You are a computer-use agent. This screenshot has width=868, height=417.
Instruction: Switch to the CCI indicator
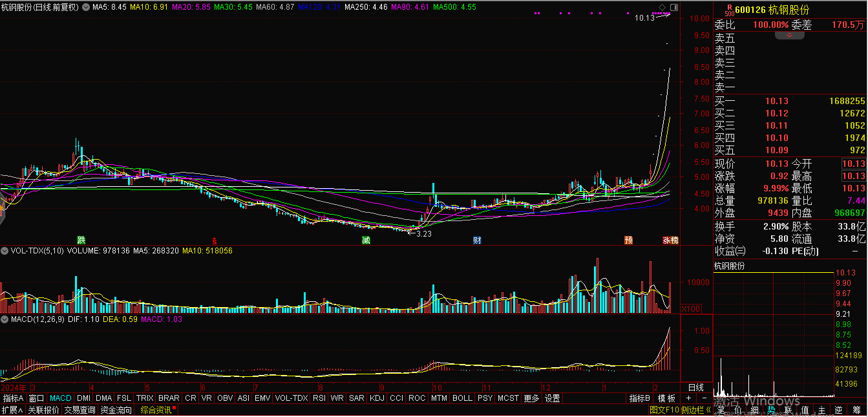397,398
